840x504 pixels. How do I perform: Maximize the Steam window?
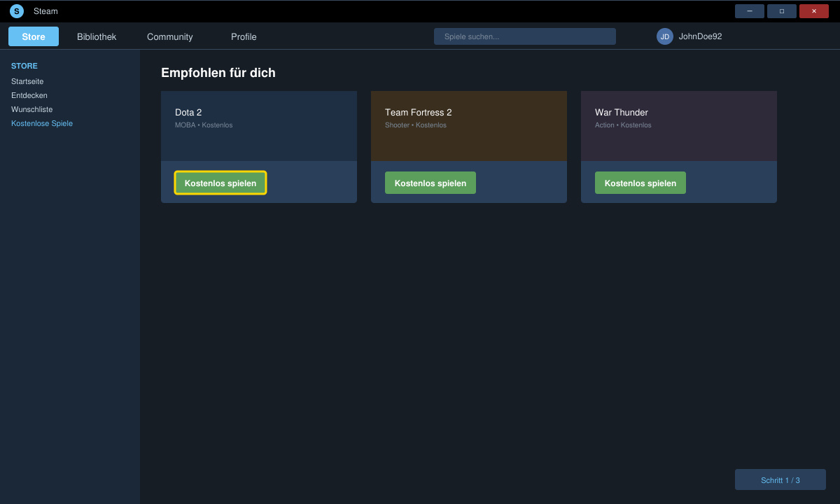point(782,11)
